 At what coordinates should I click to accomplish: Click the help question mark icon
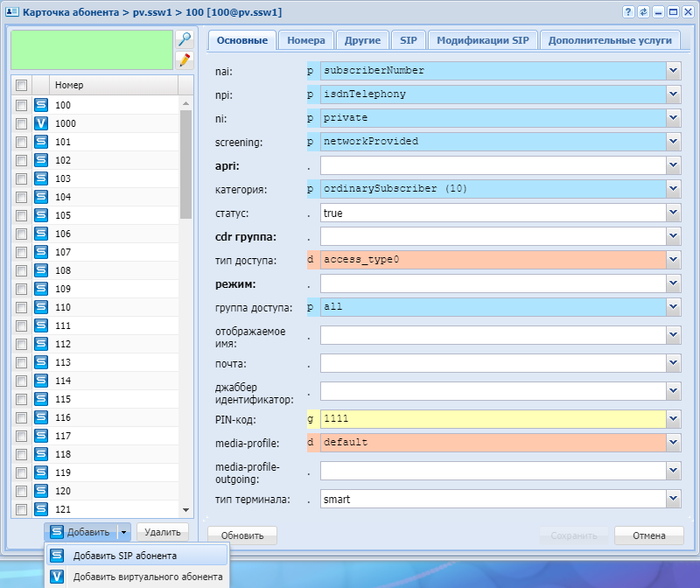[628, 11]
